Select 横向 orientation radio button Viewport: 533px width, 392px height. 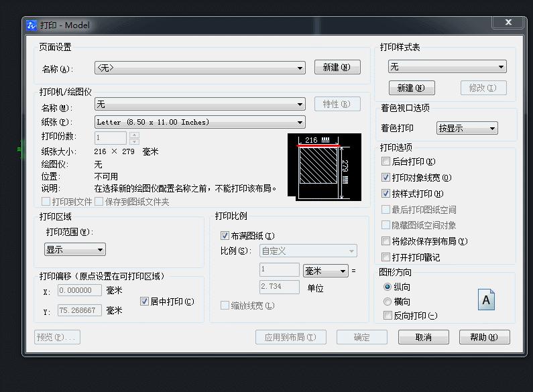[388, 302]
